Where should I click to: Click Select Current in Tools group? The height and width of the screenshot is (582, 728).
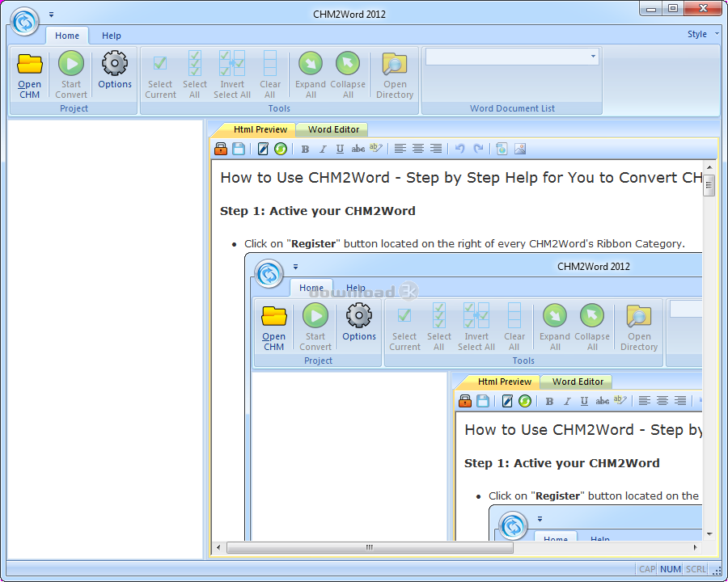click(x=160, y=75)
